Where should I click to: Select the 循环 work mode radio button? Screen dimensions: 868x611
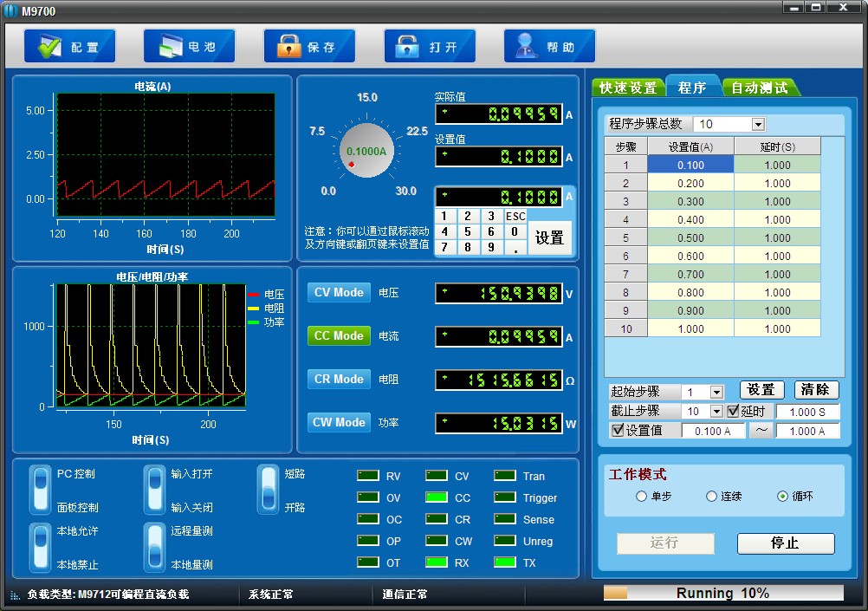click(782, 496)
